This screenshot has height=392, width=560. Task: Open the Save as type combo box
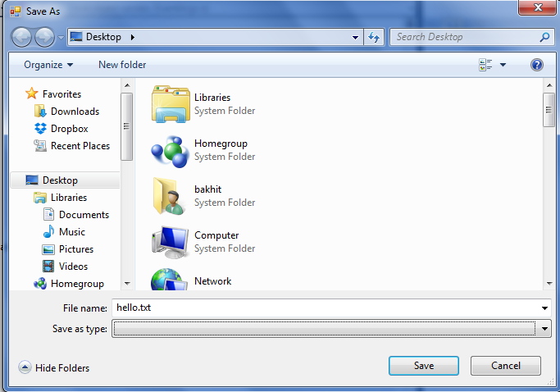click(331, 329)
